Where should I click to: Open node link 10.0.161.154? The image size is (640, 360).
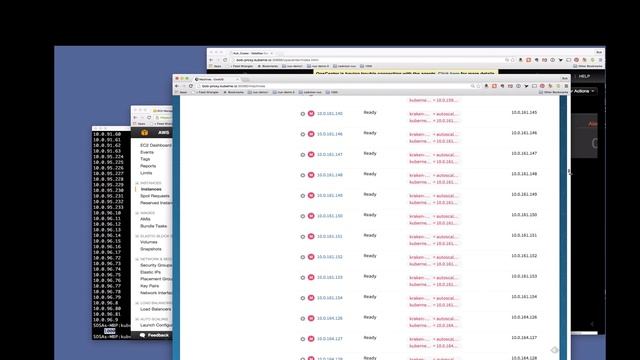click(x=330, y=298)
